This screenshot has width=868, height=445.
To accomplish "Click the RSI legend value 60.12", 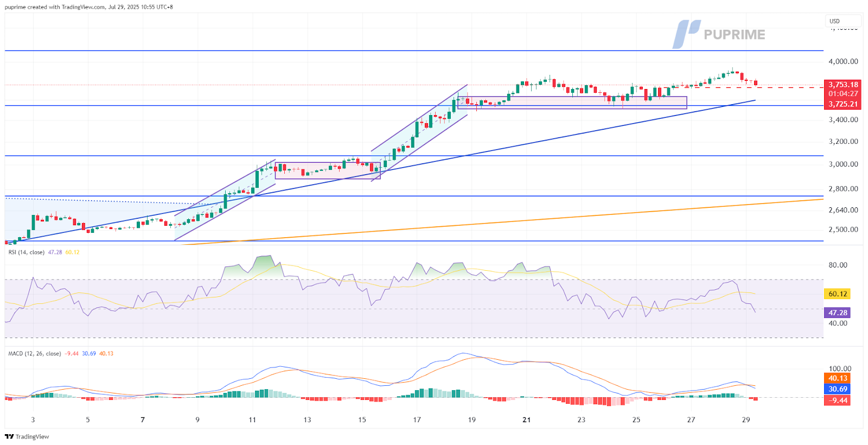I will pos(72,252).
